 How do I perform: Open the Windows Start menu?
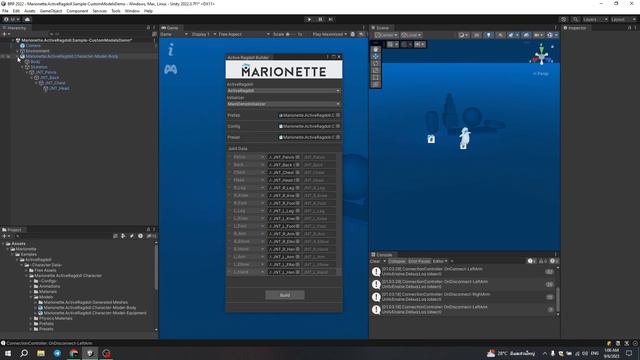coord(8,353)
